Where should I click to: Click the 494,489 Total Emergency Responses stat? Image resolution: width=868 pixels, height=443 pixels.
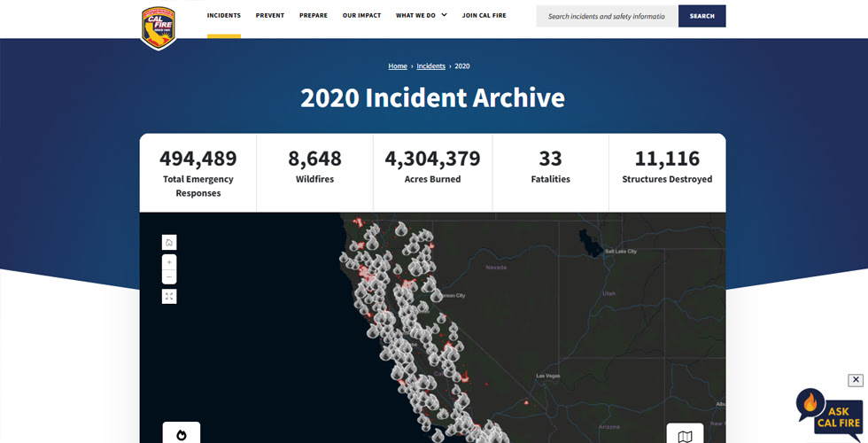198,173
